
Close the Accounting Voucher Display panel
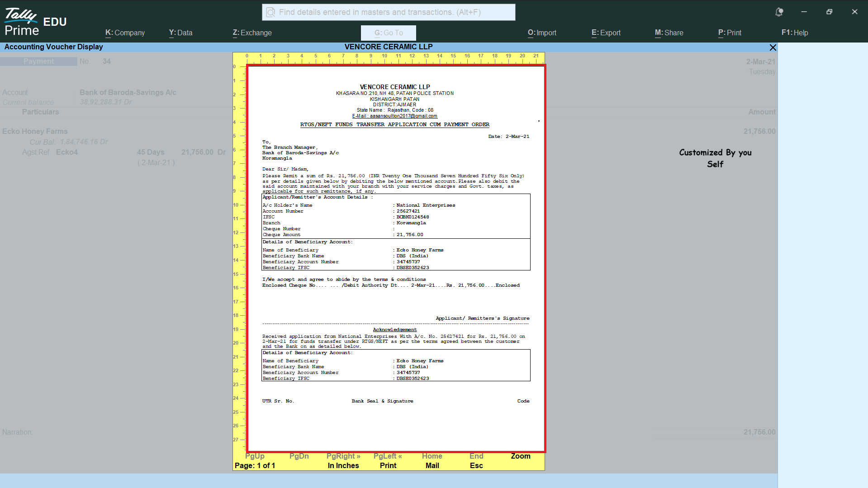click(x=773, y=47)
